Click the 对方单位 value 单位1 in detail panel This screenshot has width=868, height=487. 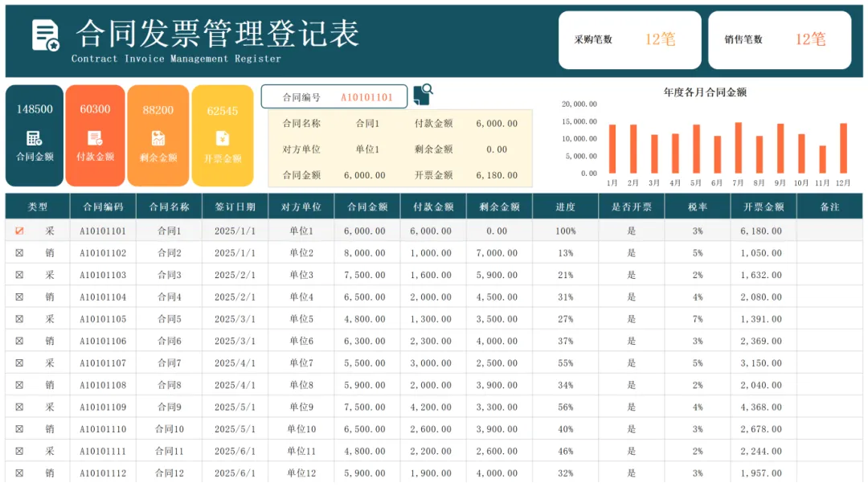[x=367, y=149]
